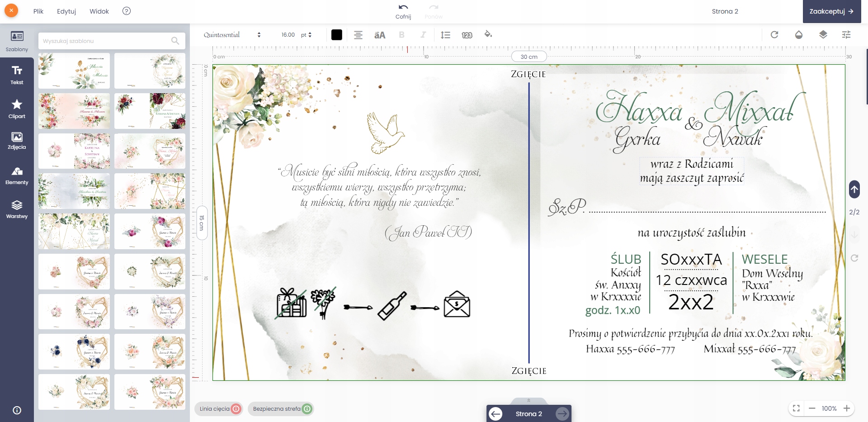Viewport: 868px width, 422px height.
Task: Open the Widok menu
Action: [99, 11]
